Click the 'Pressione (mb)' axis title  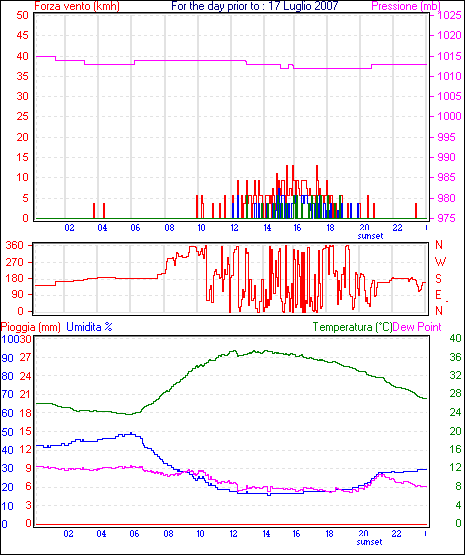click(406, 6)
